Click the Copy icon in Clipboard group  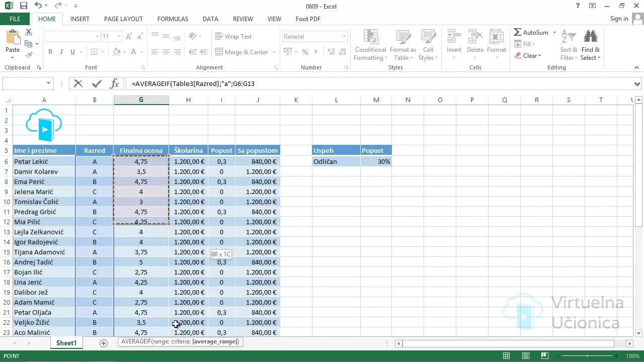[28, 44]
